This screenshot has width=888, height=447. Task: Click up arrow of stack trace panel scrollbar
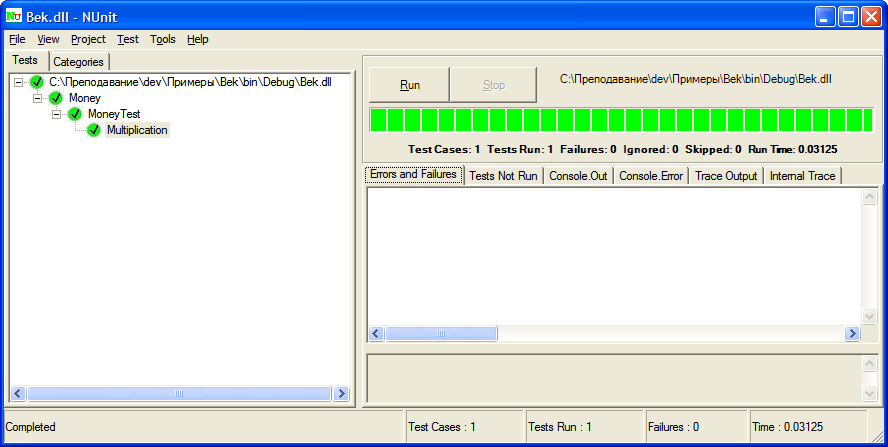869,363
